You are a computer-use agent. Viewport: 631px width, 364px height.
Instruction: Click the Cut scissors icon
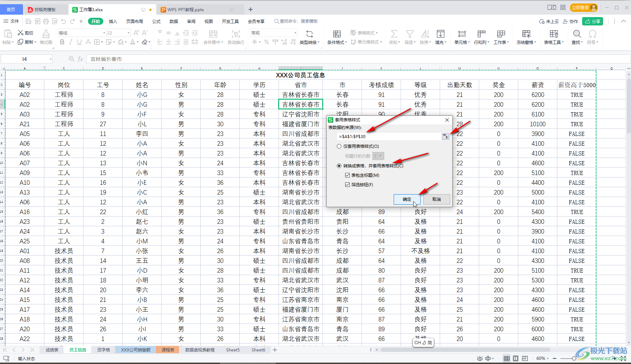pyautogui.click(x=21, y=33)
